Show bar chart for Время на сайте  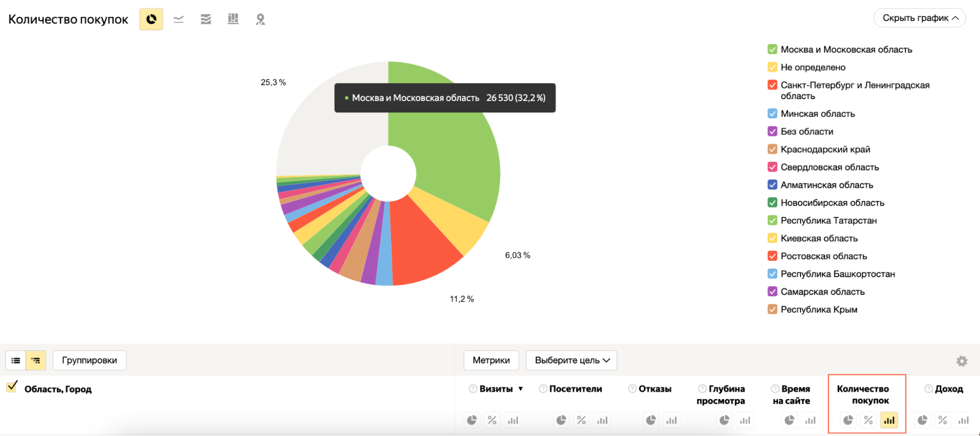tap(810, 420)
